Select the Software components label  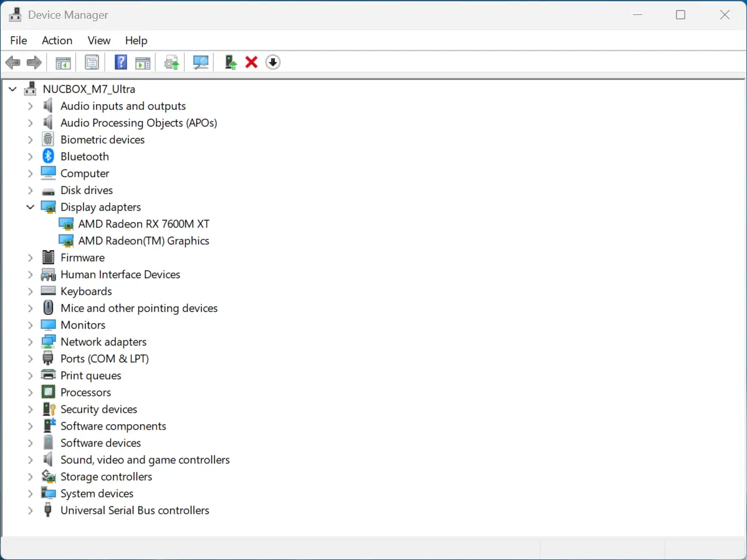tap(113, 426)
